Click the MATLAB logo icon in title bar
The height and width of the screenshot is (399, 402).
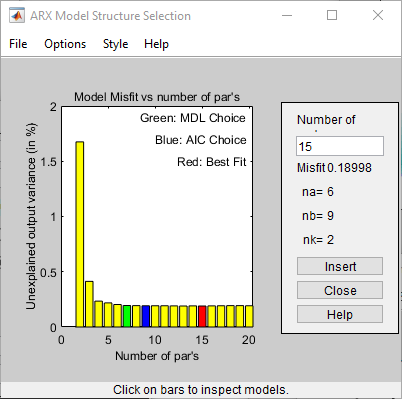[17, 16]
